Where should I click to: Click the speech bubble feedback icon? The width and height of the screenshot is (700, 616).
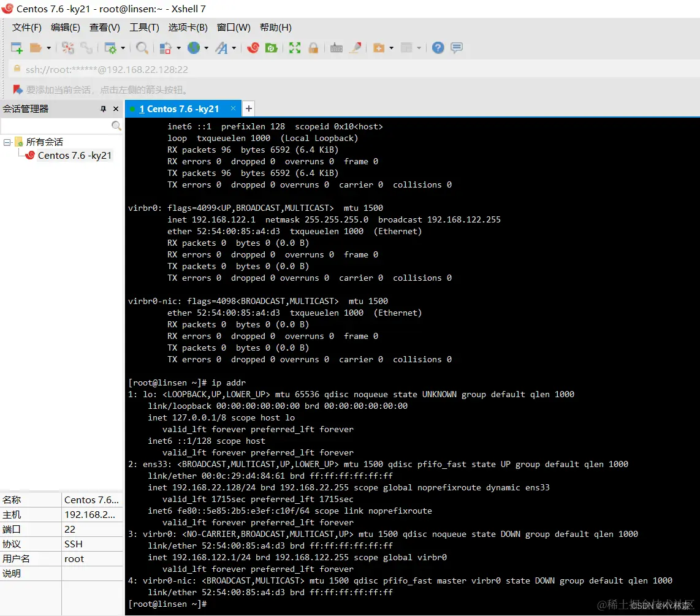click(457, 48)
